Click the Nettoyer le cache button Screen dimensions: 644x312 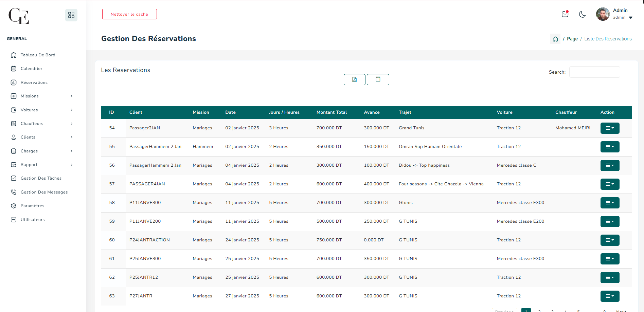point(129,14)
